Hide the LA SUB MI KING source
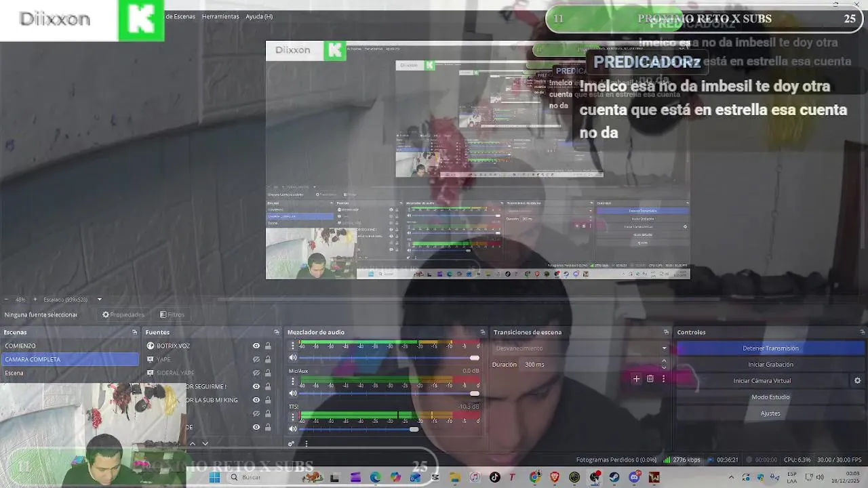 click(x=256, y=400)
